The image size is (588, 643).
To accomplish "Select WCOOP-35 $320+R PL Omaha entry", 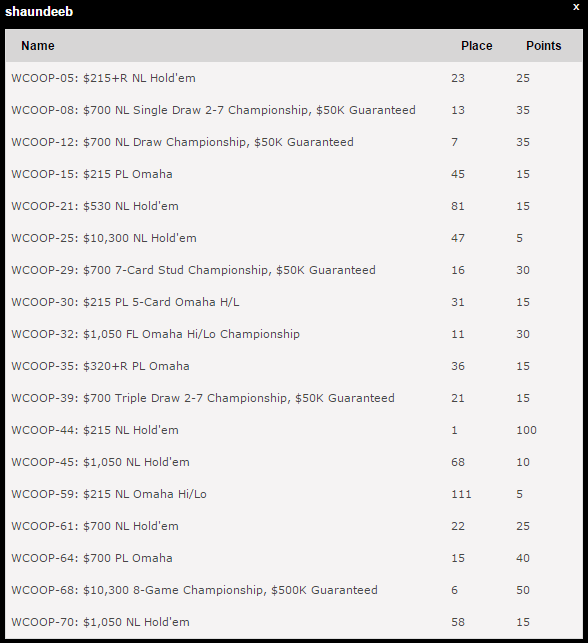I will point(294,366).
